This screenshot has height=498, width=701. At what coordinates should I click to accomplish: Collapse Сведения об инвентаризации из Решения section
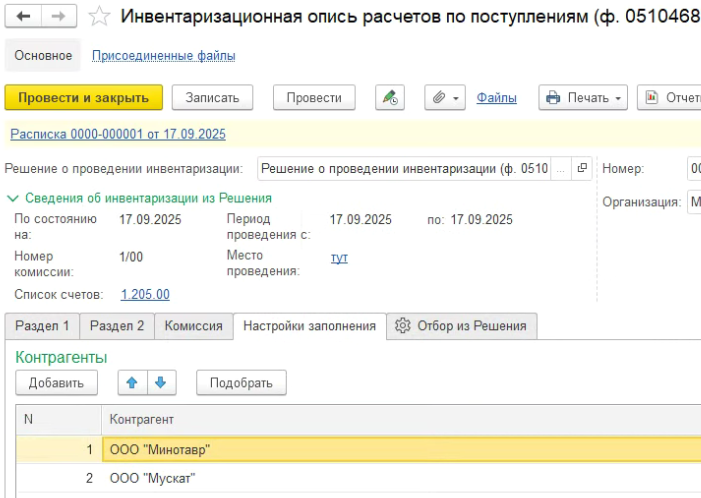click(13, 198)
